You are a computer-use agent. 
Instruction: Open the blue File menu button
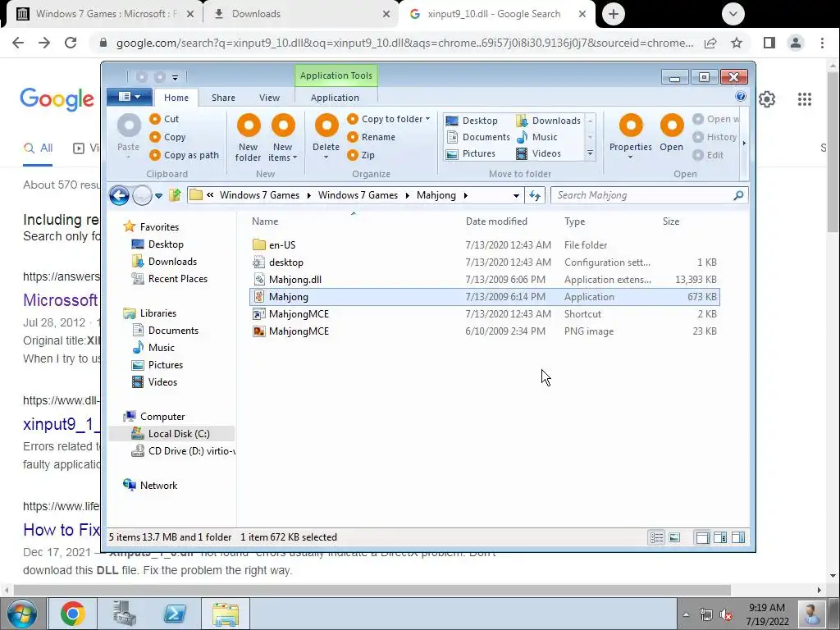point(129,97)
